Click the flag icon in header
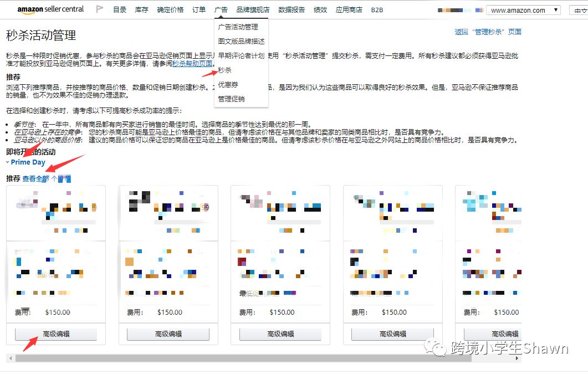The width and height of the screenshot is (588, 374). click(x=99, y=9)
